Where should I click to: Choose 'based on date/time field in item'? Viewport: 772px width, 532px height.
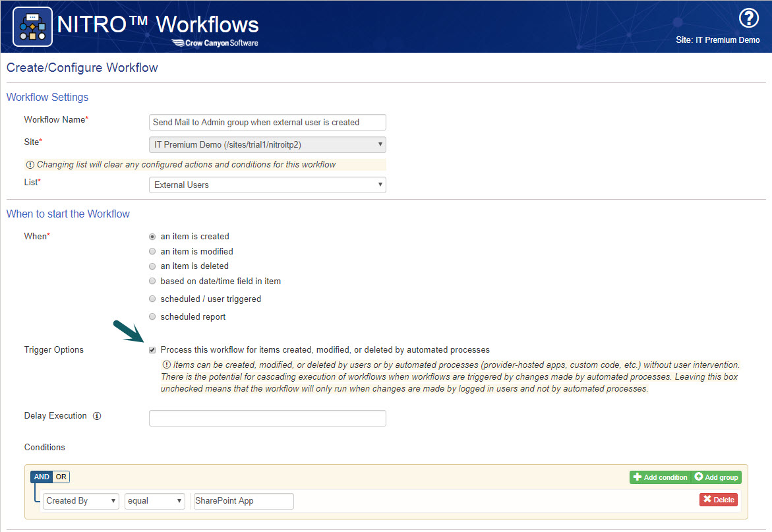(152, 281)
